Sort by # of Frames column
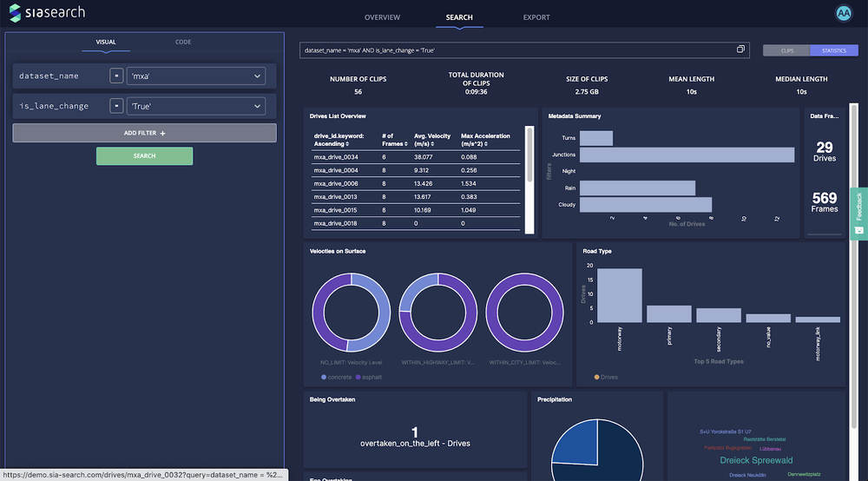 click(x=395, y=140)
